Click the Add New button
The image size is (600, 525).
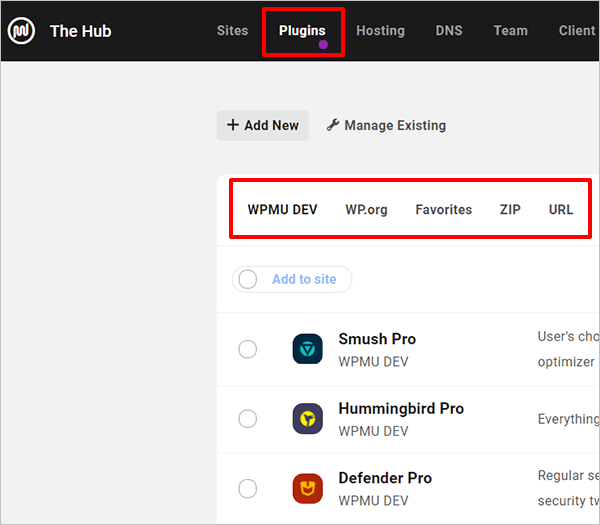tap(262, 125)
